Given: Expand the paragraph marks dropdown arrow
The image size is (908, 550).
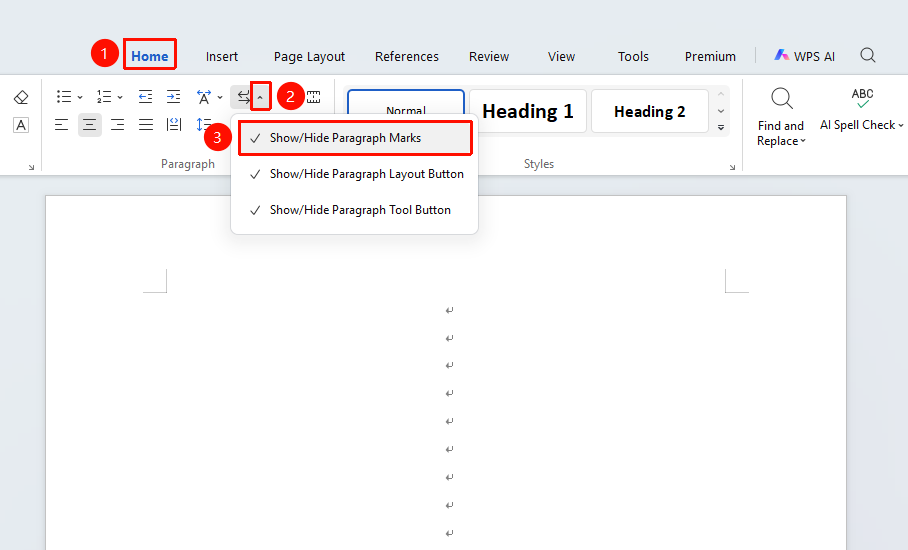Looking at the screenshot, I should pos(260,97).
